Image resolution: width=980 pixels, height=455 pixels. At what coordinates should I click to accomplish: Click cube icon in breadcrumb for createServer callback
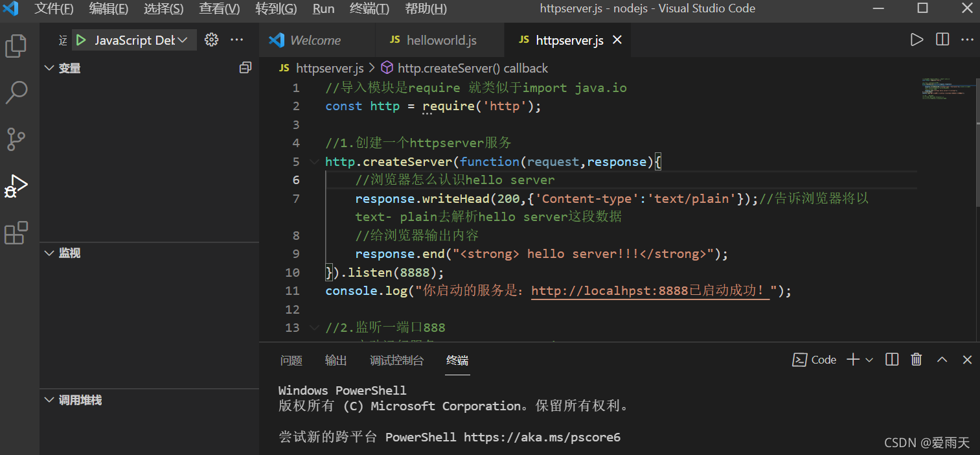tap(387, 68)
